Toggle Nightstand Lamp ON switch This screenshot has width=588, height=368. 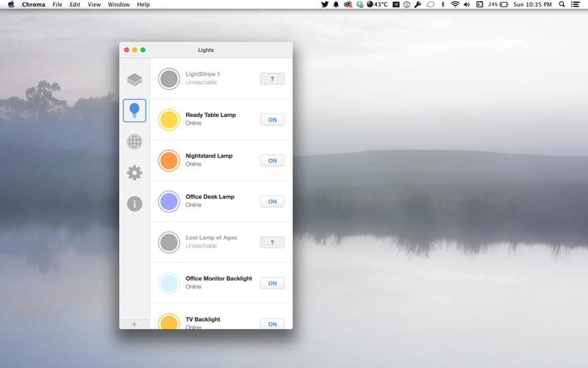point(272,160)
